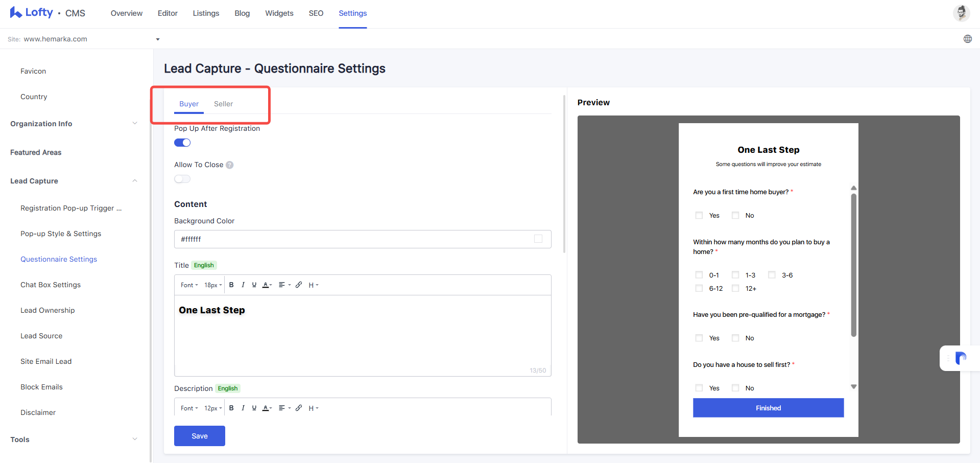Open the SEO menu
The height and width of the screenshot is (463, 980).
(316, 13)
